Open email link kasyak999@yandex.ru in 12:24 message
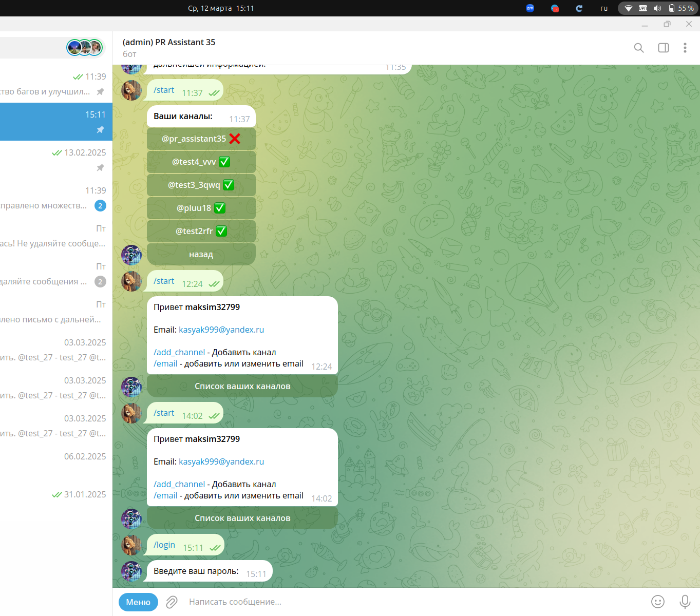This screenshot has width=700, height=616. click(x=221, y=330)
